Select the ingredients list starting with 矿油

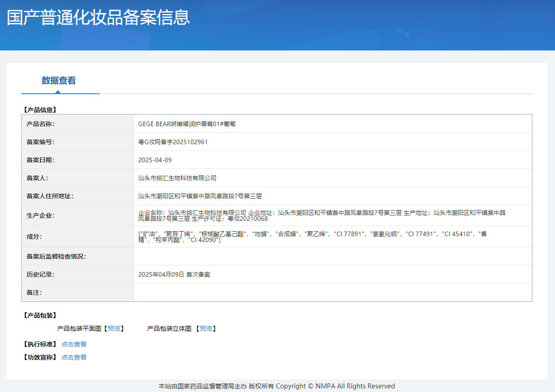click(x=313, y=237)
